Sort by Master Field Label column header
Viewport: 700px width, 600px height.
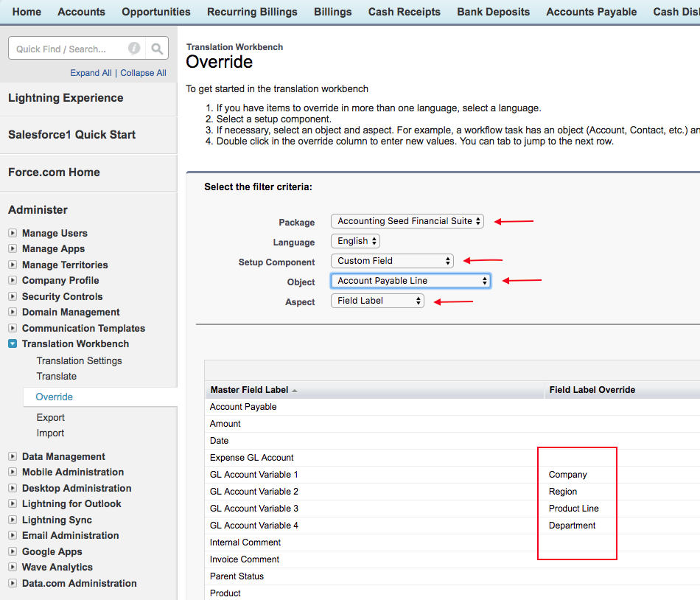click(249, 390)
